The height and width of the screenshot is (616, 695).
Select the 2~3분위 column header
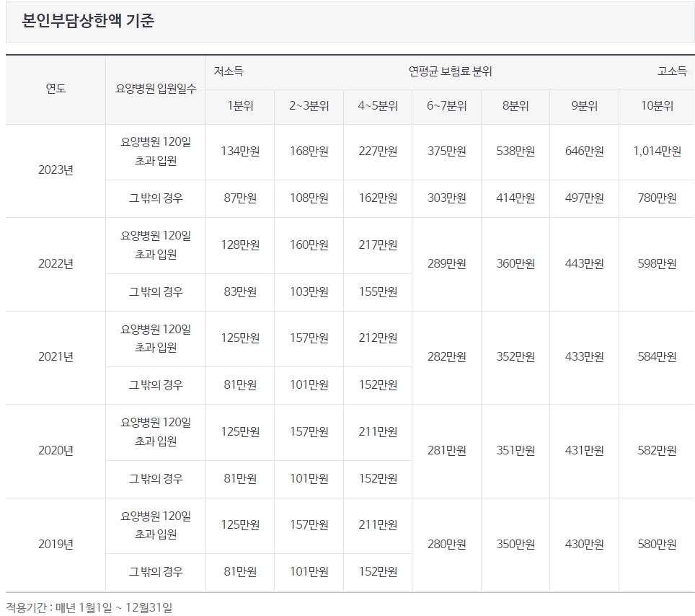click(x=309, y=106)
